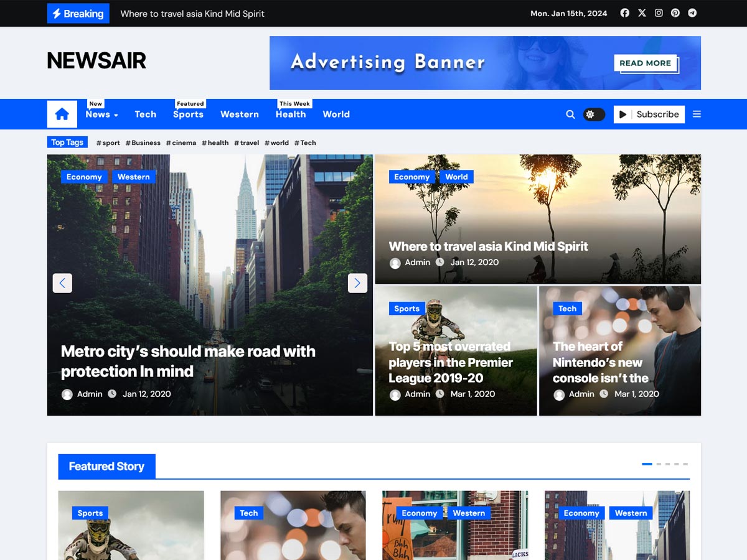Open the Instagram social icon
This screenshot has height=560, width=747.
coord(659,12)
